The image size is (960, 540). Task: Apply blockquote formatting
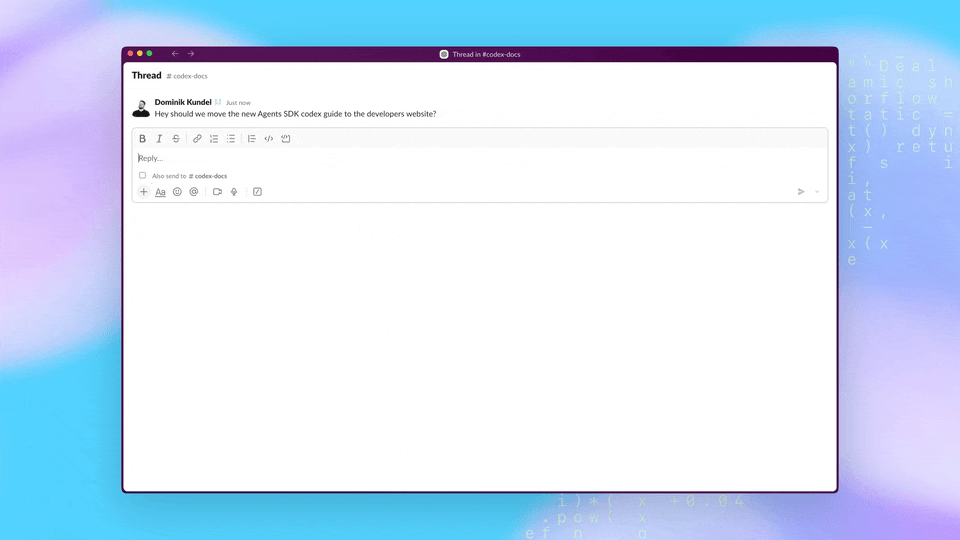(x=252, y=139)
